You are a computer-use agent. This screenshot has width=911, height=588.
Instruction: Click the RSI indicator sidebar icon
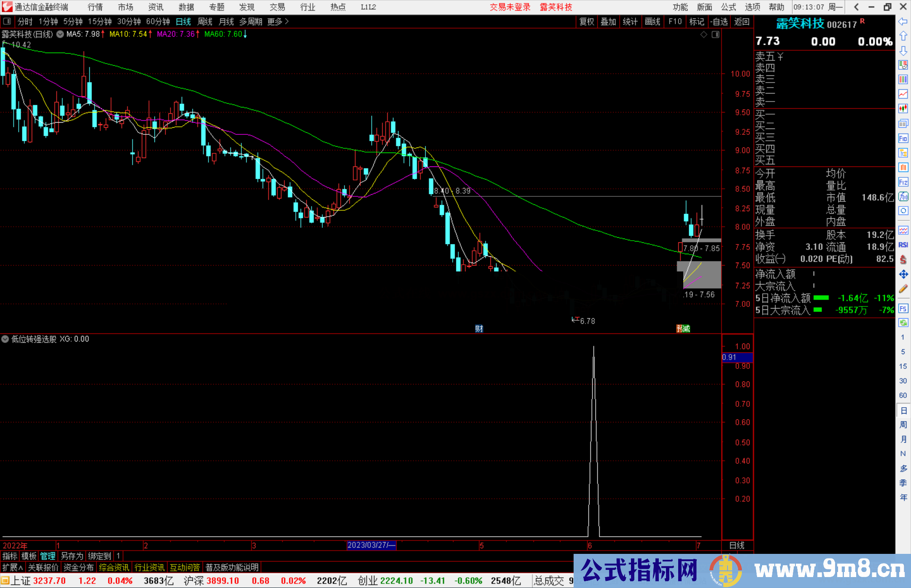point(903,245)
